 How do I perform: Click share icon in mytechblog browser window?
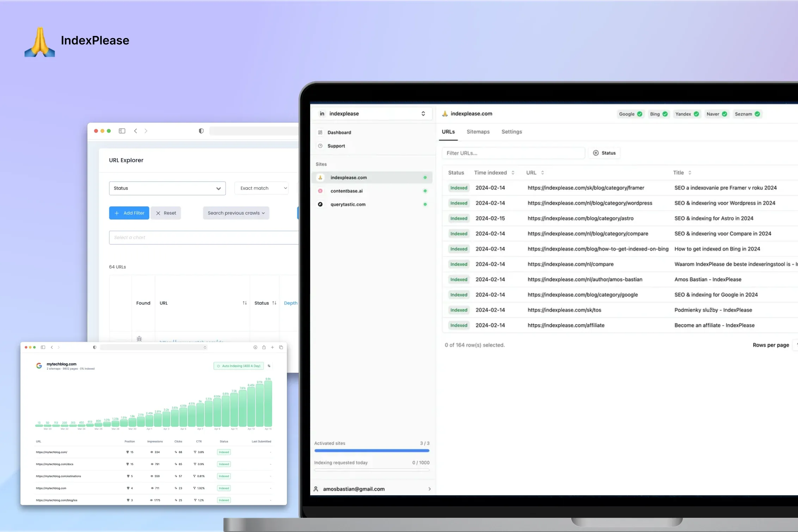[x=264, y=347]
